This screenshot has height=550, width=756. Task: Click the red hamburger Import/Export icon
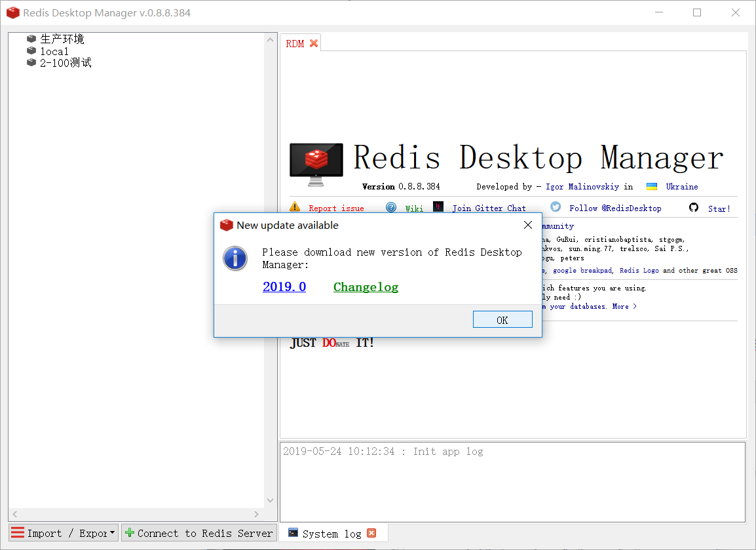point(17,533)
